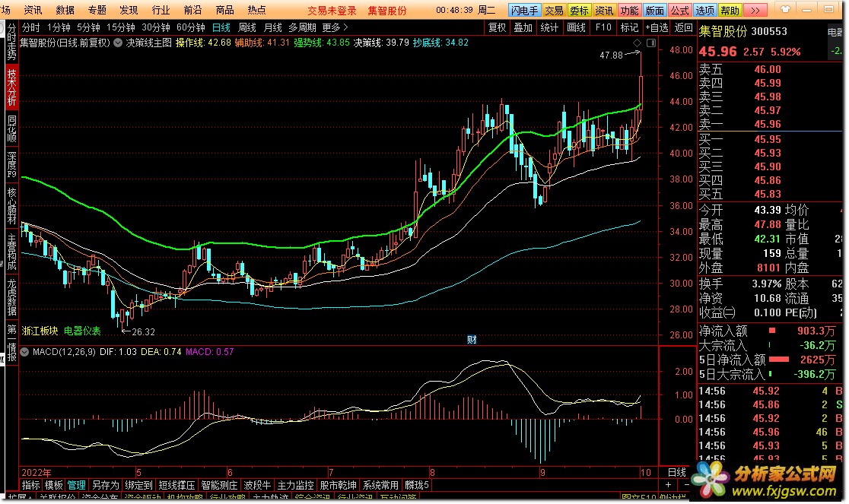Switch to 5分钟 period
This screenshot has height=504, width=849.
pyautogui.click(x=88, y=27)
